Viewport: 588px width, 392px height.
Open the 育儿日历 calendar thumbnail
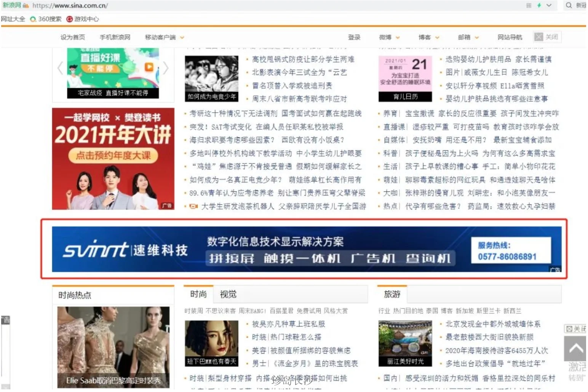pyautogui.click(x=405, y=79)
